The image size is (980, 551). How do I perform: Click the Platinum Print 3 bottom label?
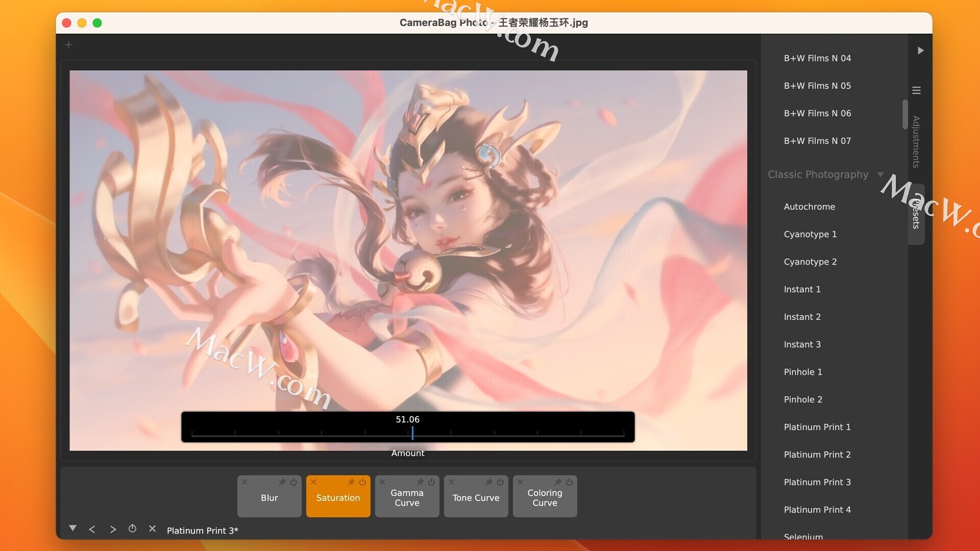pyautogui.click(x=202, y=531)
